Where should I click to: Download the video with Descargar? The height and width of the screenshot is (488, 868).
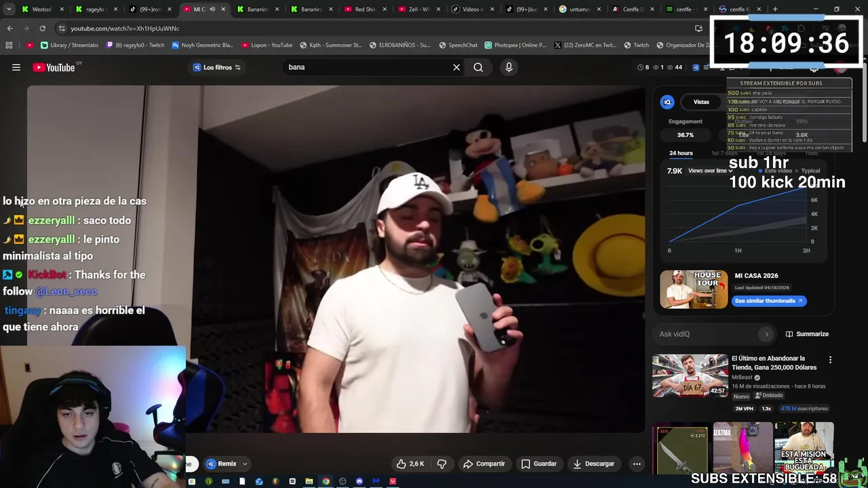point(594,464)
